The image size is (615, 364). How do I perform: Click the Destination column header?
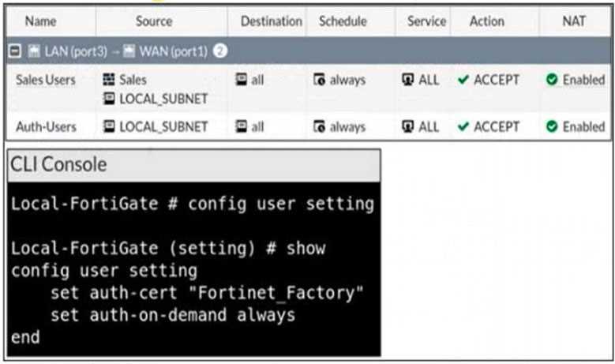click(271, 21)
